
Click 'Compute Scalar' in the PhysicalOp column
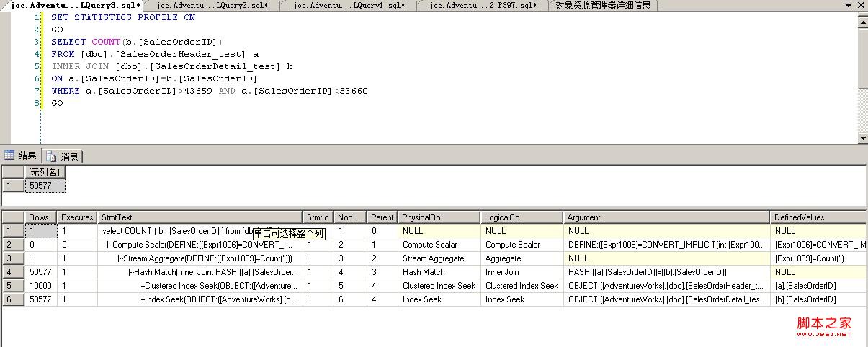439,245
